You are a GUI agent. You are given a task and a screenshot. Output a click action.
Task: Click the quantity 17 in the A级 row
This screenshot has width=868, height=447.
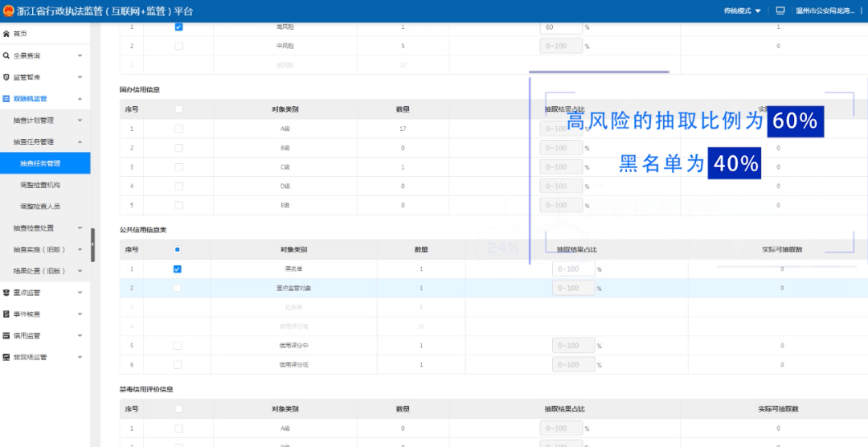point(403,129)
